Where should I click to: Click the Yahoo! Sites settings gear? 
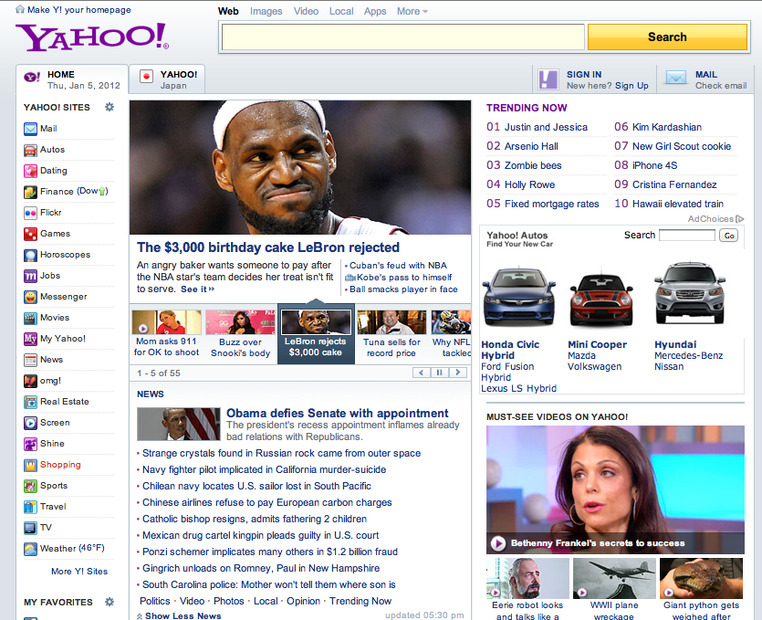109,107
